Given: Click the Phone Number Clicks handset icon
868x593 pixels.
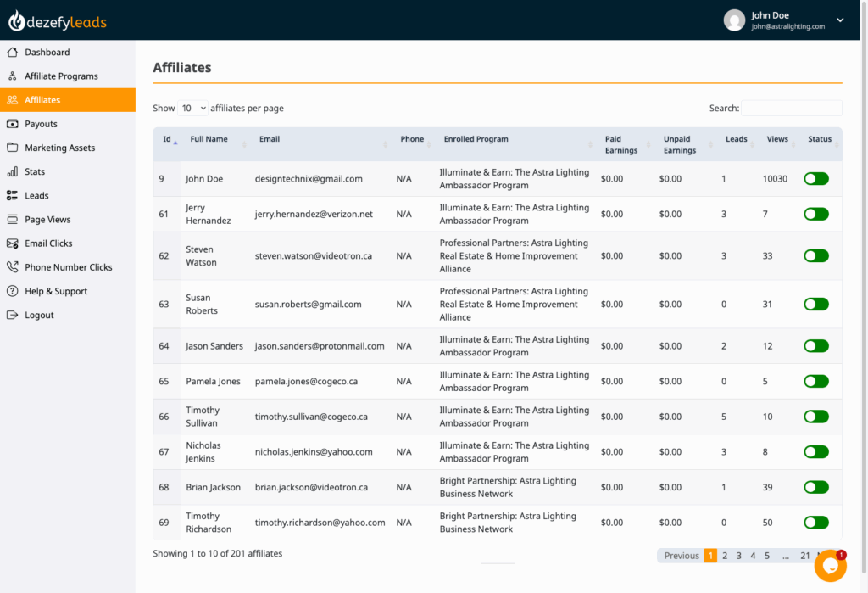Looking at the screenshot, I should pos(12,267).
